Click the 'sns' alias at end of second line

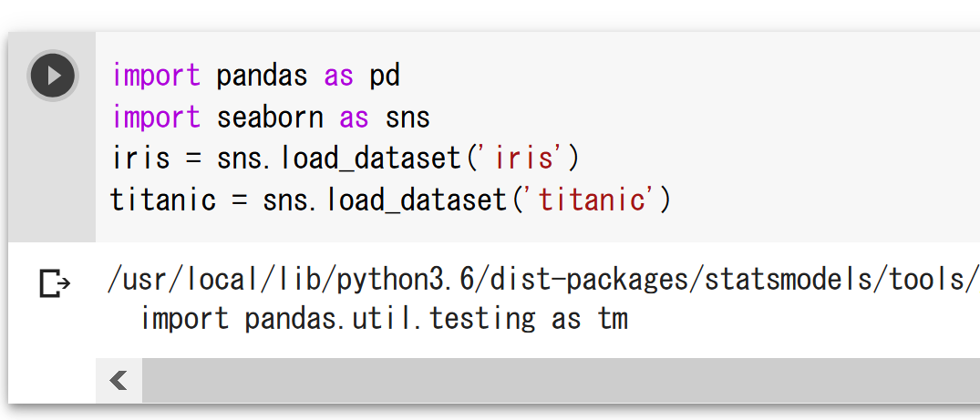pyautogui.click(x=407, y=117)
